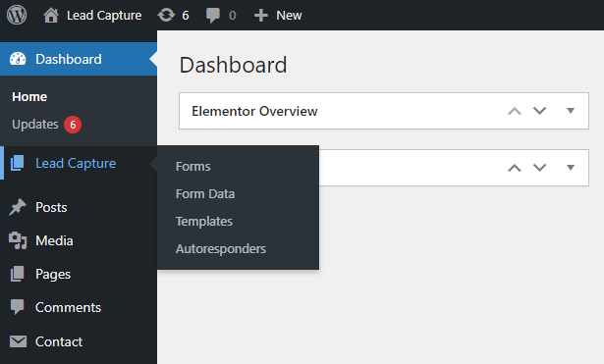The width and height of the screenshot is (604, 364).
Task: Open the WordPress logo menu
Action: pos(17,15)
